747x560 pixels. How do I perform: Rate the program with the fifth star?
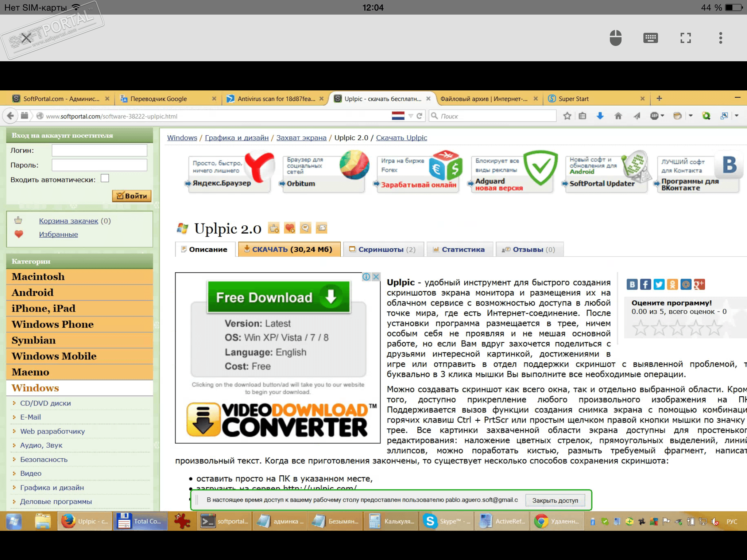(714, 328)
